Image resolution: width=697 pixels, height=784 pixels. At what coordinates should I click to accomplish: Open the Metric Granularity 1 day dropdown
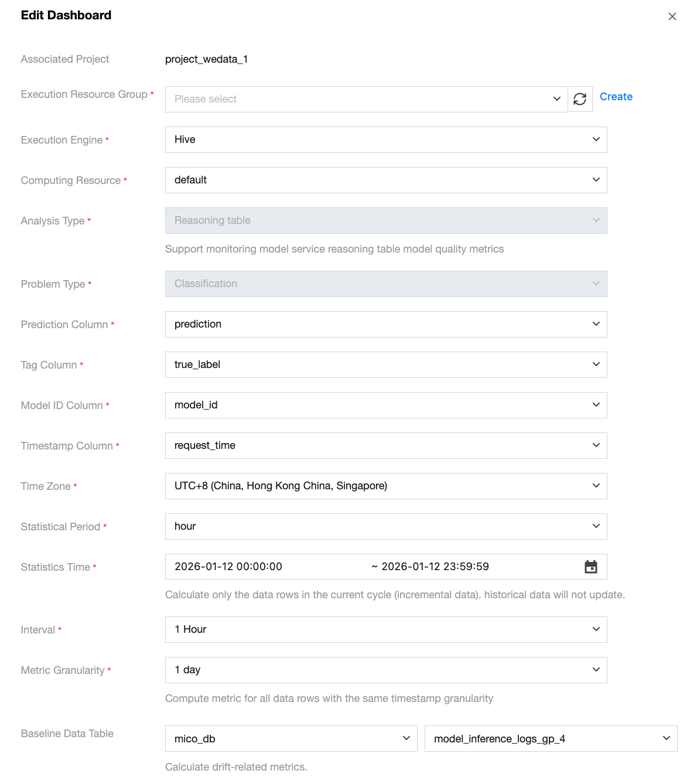pos(386,670)
